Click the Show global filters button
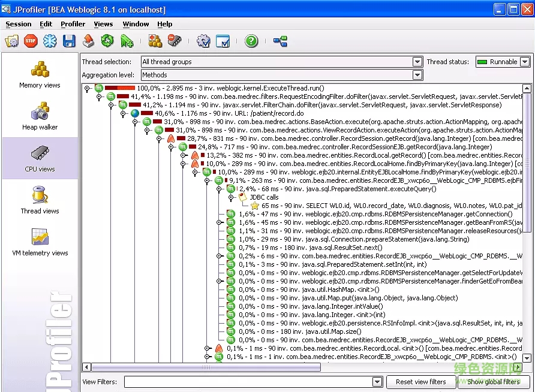 [x=493, y=382]
